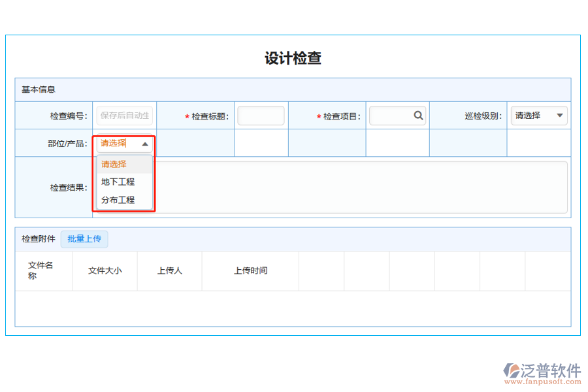Open the 部位/产品 combo box
588x392 pixels.
[123, 144]
